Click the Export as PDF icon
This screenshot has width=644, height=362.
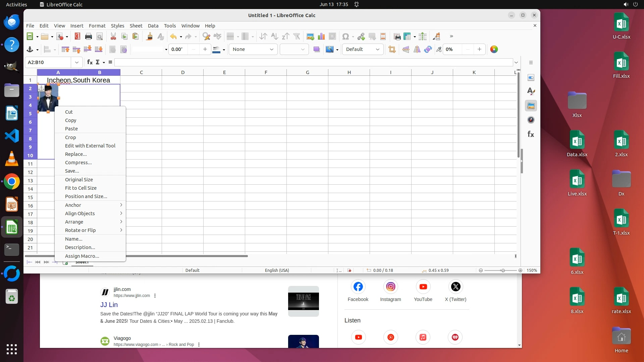[x=77, y=37]
